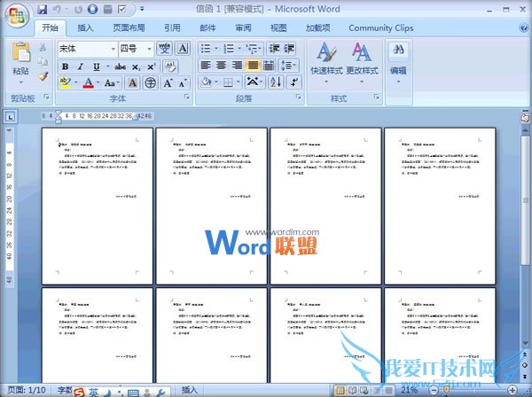Expand Font dialog launcher

pyautogui.click(x=187, y=97)
